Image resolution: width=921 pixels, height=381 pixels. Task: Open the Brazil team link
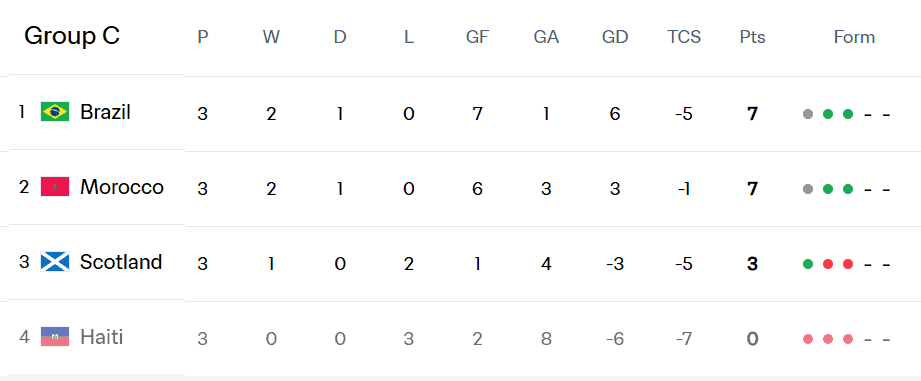[105, 112]
